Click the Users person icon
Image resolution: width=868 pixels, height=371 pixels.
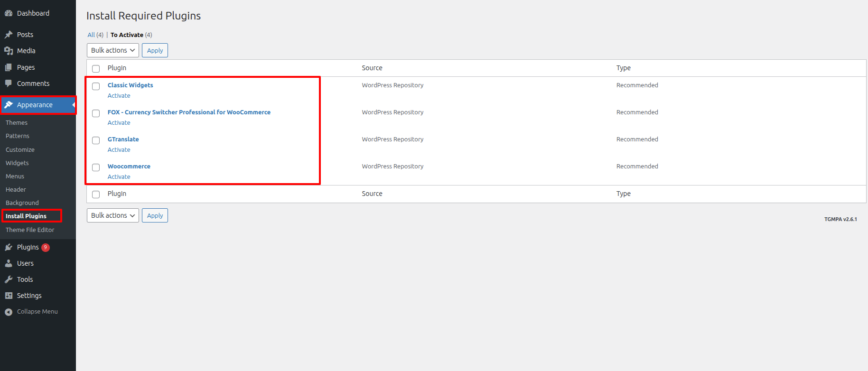point(9,263)
